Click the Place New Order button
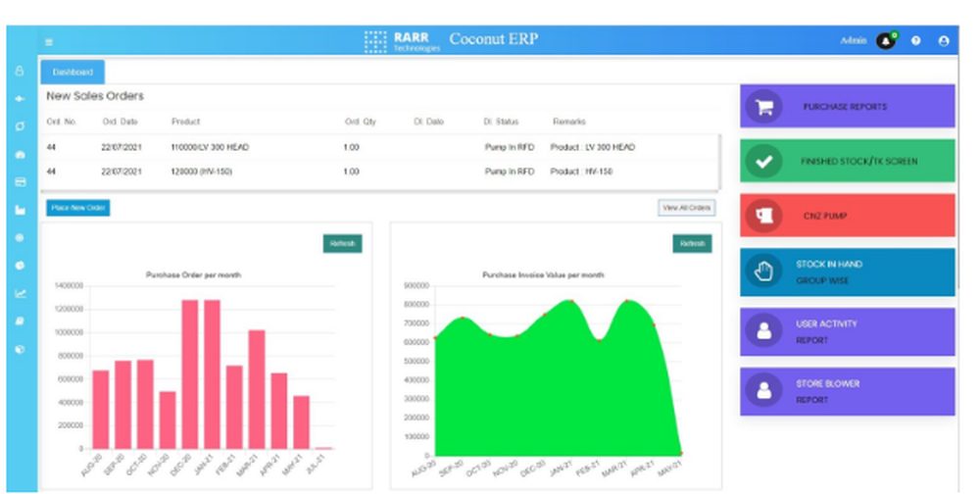The width and height of the screenshot is (980, 494). (x=78, y=208)
